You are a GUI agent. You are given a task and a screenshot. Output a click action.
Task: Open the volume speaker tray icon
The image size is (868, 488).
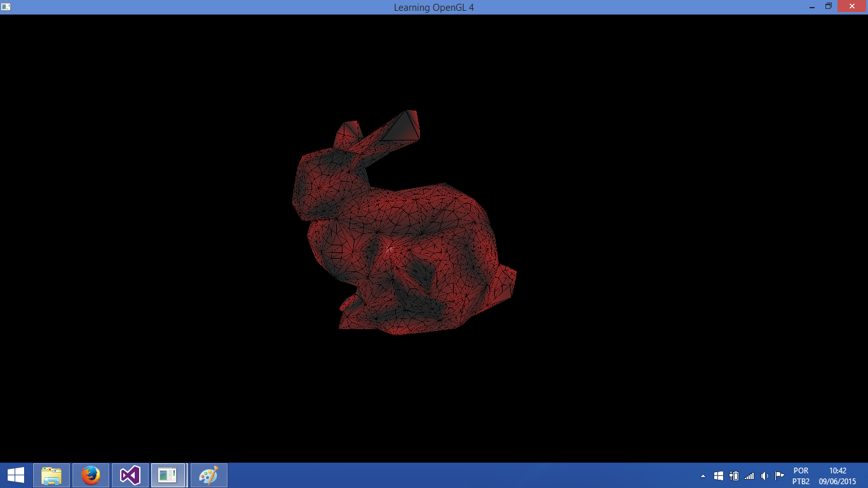coord(764,476)
